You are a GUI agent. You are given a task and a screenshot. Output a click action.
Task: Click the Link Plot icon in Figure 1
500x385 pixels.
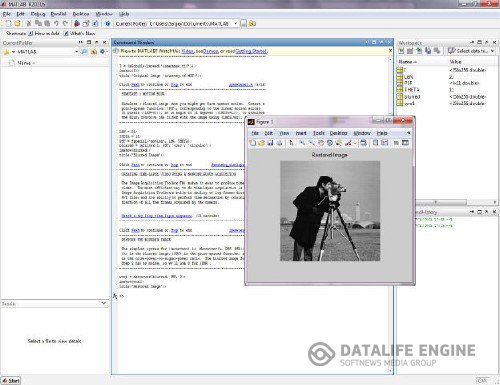(x=363, y=143)
